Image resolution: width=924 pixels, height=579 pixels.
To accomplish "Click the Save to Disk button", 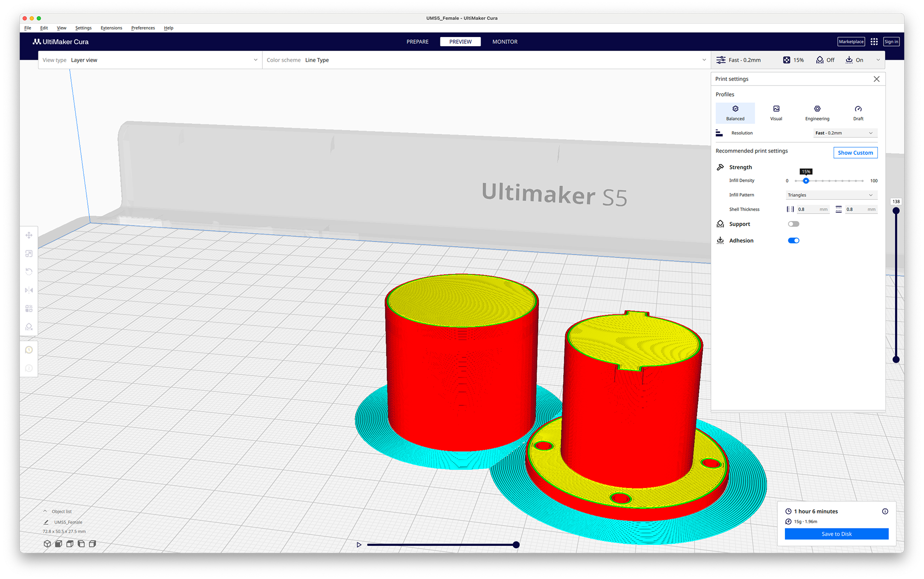I will tap(836, 534).
